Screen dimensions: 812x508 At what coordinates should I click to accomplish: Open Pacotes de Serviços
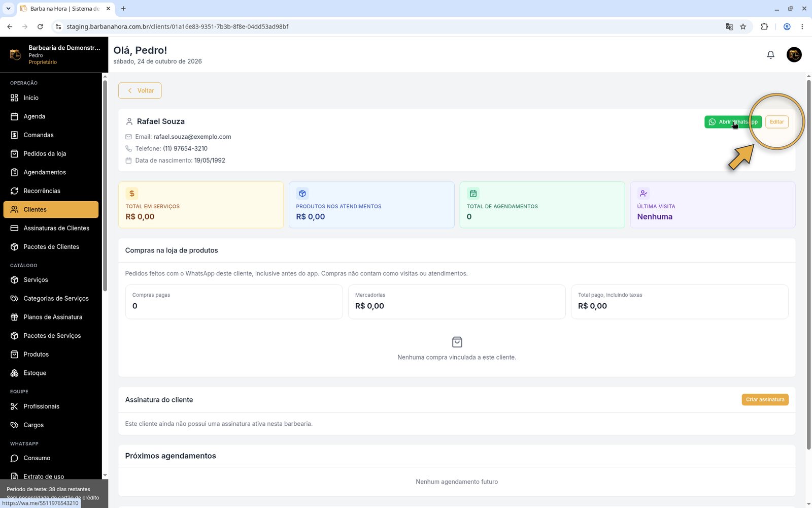[x=51, y=336]
